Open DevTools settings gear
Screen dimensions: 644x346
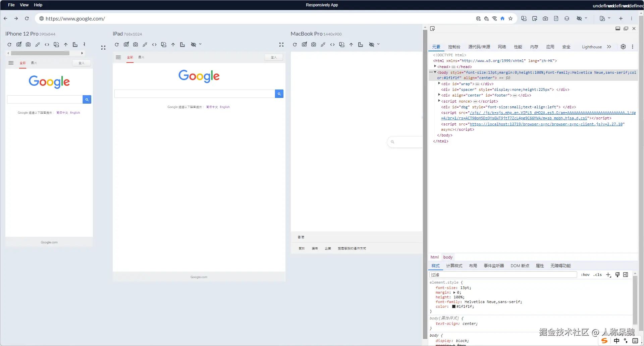[x=623, y=47]
